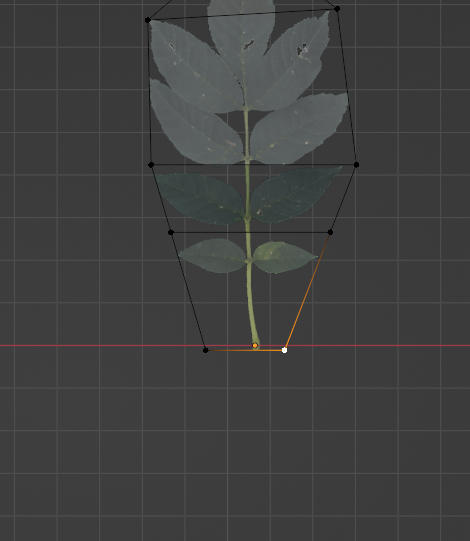Select the widest-row right vertex beside gray leaves
This screenshot has width=470, height=541.
356,165
